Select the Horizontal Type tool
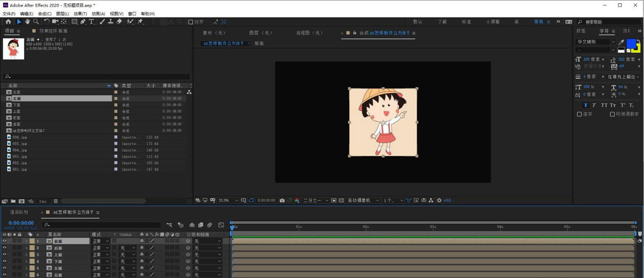 tap(91, 21)
